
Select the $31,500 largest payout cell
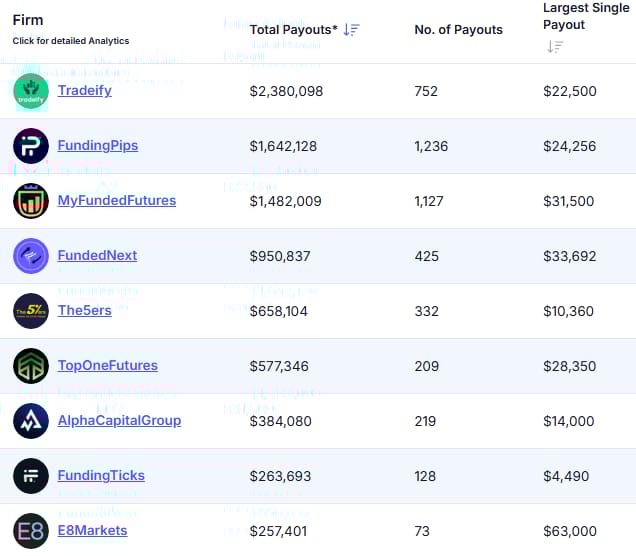[569, 201]
